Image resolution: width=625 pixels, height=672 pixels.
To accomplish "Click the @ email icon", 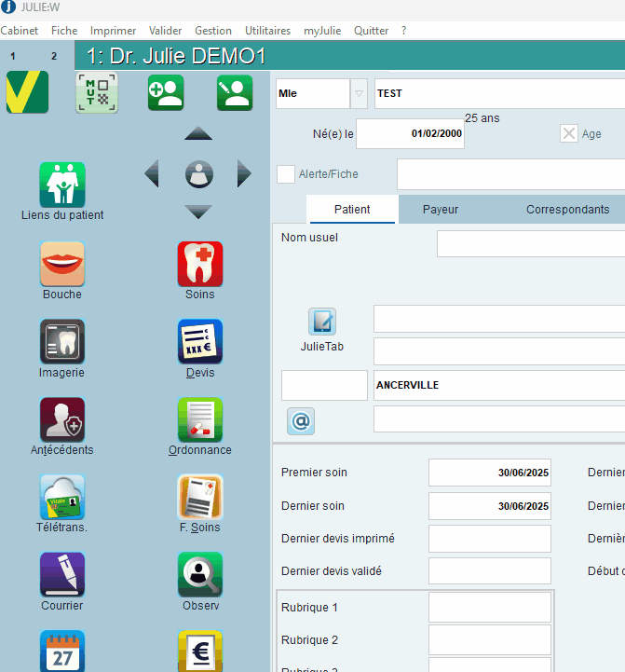I will pos(301,421).
